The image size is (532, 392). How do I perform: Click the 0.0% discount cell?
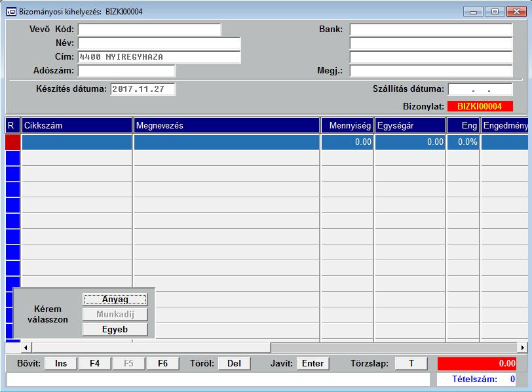pos(463,142)
